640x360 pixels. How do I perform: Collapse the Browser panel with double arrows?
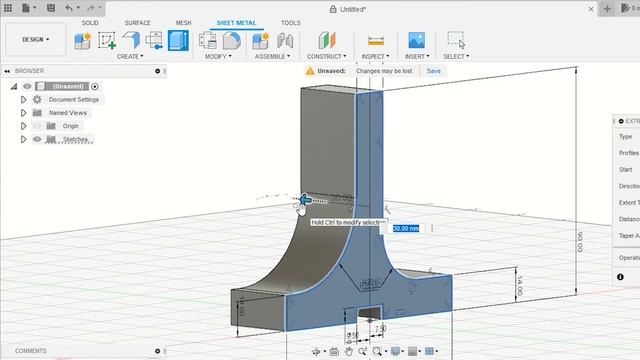(x=7, y=71)
